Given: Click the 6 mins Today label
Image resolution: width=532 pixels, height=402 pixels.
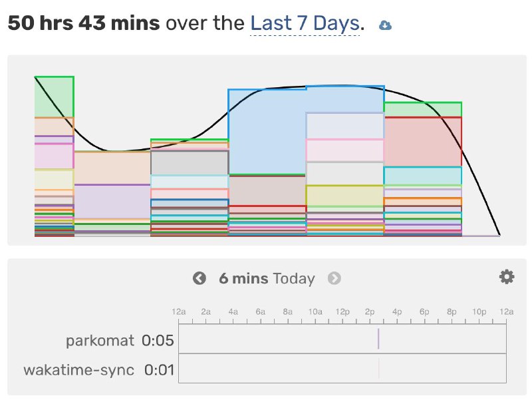Looking at the screenshot, I should (x=267, y=278).
